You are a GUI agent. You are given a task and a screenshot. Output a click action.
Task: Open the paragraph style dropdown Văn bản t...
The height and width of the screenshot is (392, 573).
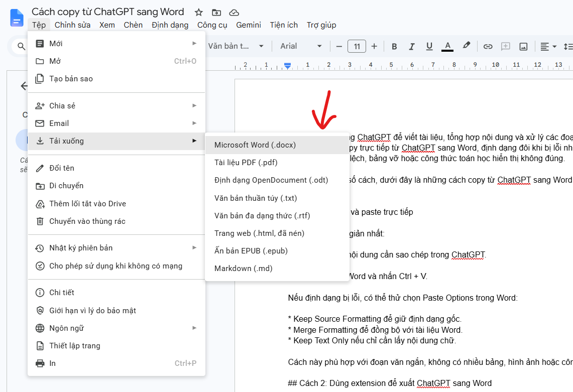tap(236, 46)
